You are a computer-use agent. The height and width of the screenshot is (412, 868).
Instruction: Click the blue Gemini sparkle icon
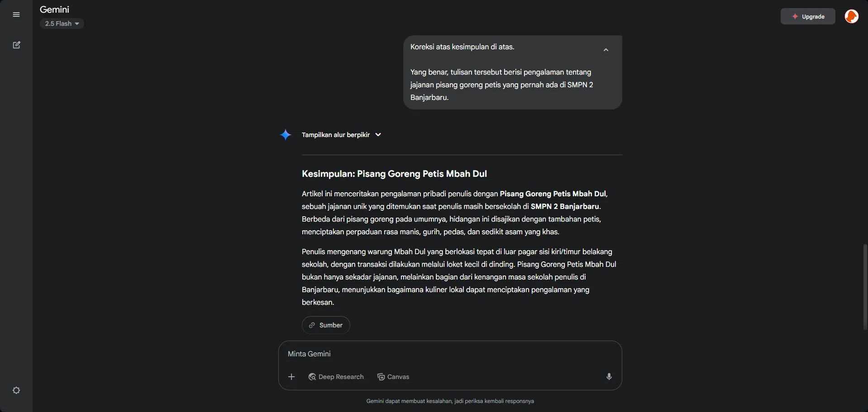click(286, 135)
